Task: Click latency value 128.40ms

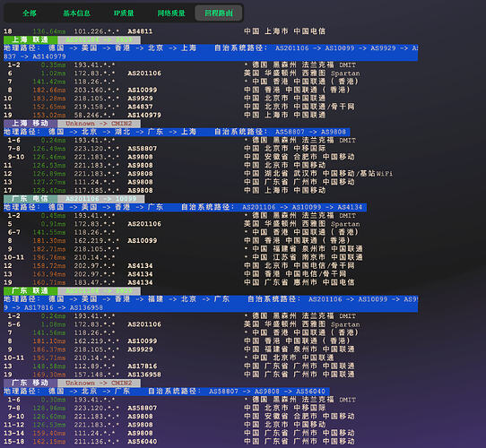Action: 49,190
